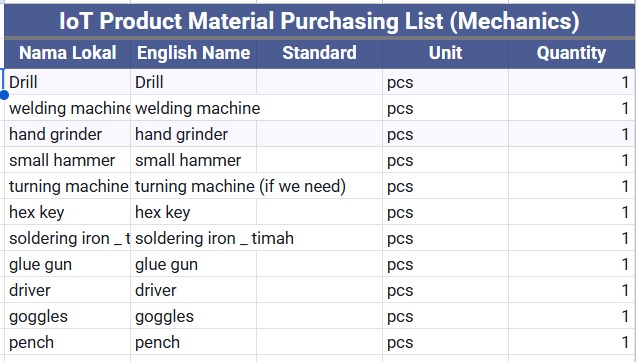This screenshot has width=637, height=362.
Task: Select the hex key Nama Lokal cell
Action: [x=67, y=212]
